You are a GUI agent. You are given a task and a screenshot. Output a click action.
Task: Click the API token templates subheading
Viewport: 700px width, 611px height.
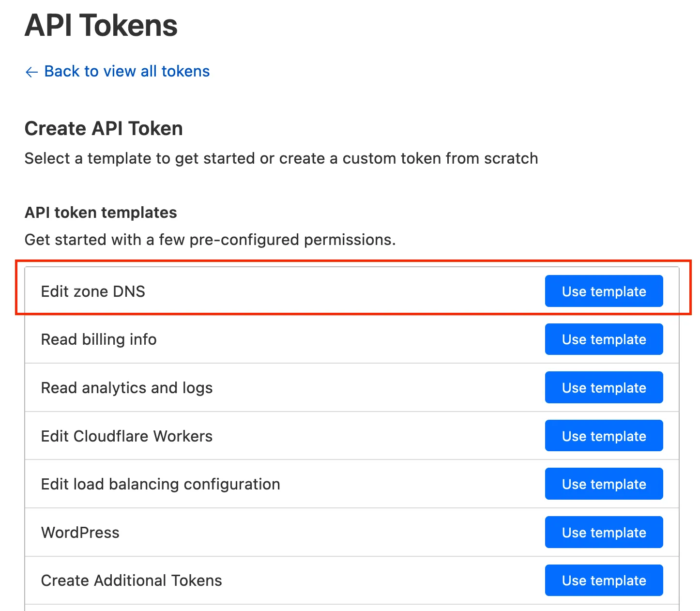101,213
